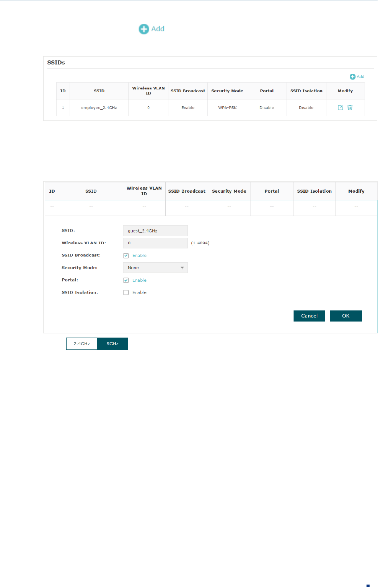The image size is (378, 588).
Task: Toggle Portal Enable checkbox
Action: pyautogui.click(x=126, y=280)
